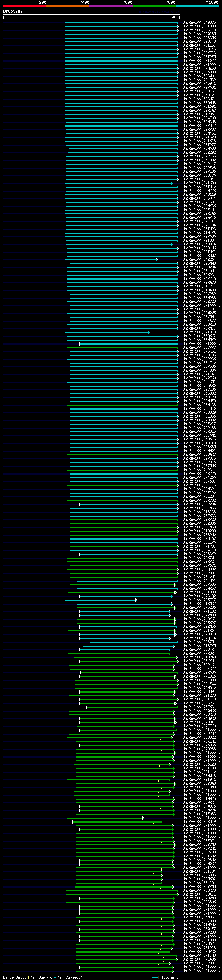222x980 pixels.
Task: Click hit UniRef100_P27081
Action: tap(199, 88)
